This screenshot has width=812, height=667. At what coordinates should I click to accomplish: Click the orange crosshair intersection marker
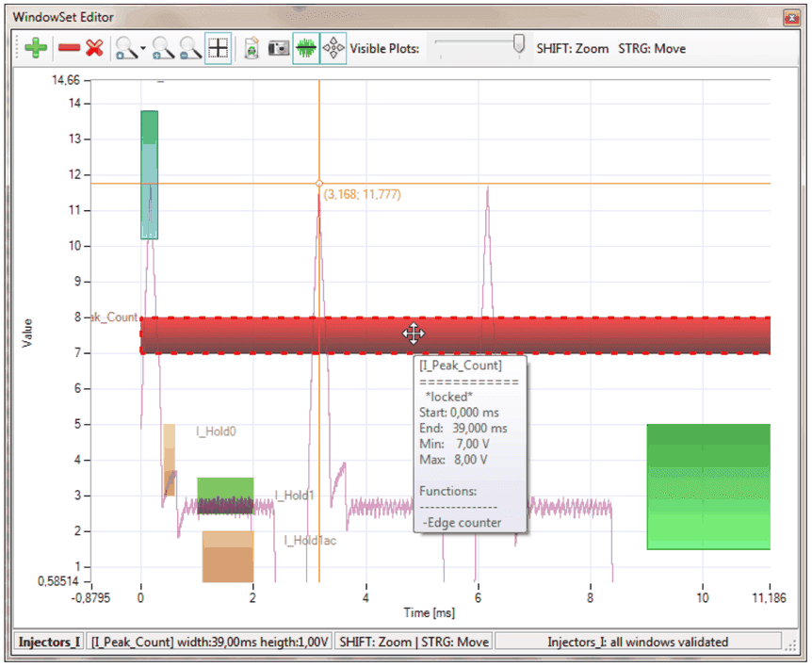[x=319, y=184]
